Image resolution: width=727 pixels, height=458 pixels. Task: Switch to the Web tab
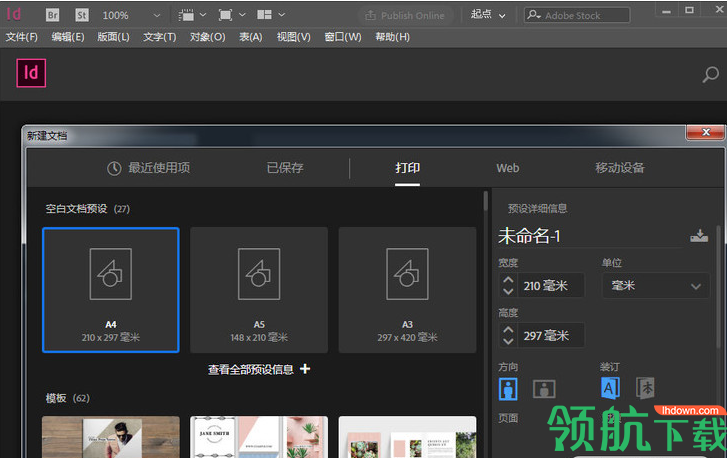click(x=508, y=168)
